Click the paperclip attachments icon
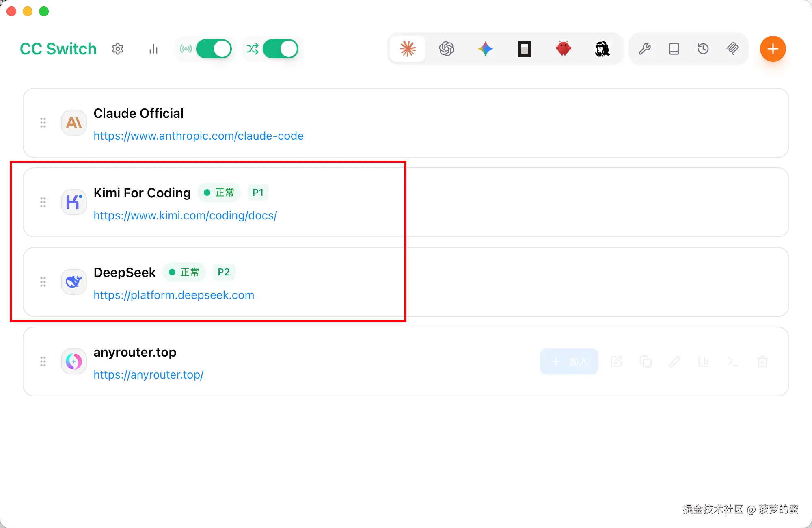This screenshot has width=812, height=528. point(732,49)
